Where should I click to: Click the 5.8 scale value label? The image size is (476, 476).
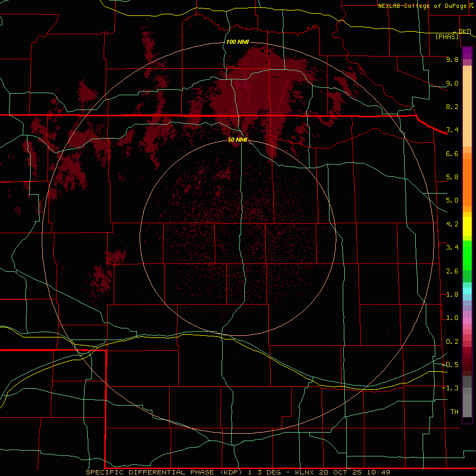click(452, 177)
